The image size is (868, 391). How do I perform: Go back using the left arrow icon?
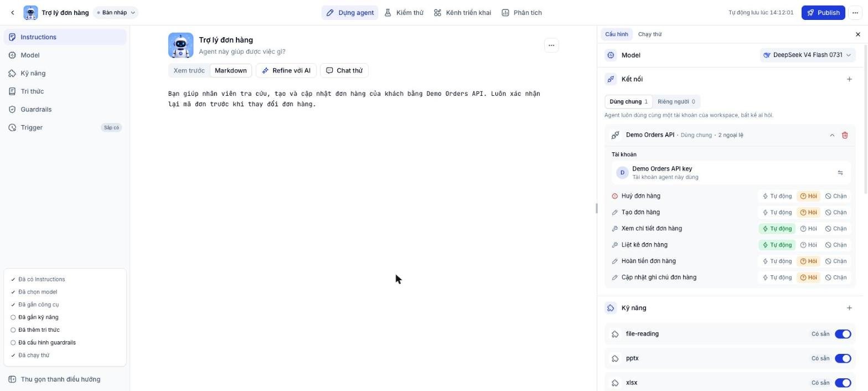pos(13,13)
